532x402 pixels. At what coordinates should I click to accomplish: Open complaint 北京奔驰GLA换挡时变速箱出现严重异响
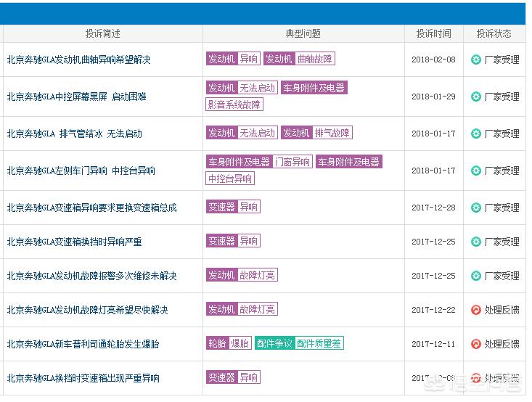tap(83, 378)
